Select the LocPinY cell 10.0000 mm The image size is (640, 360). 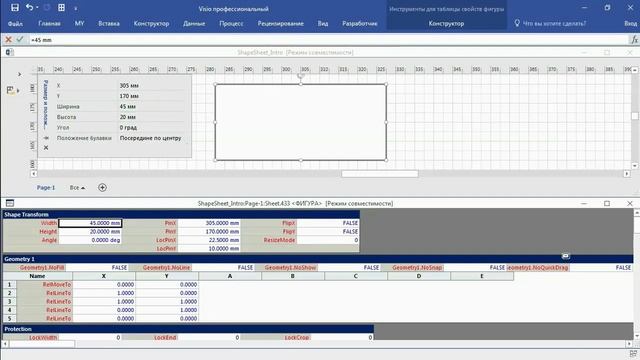tap(209, 249)
